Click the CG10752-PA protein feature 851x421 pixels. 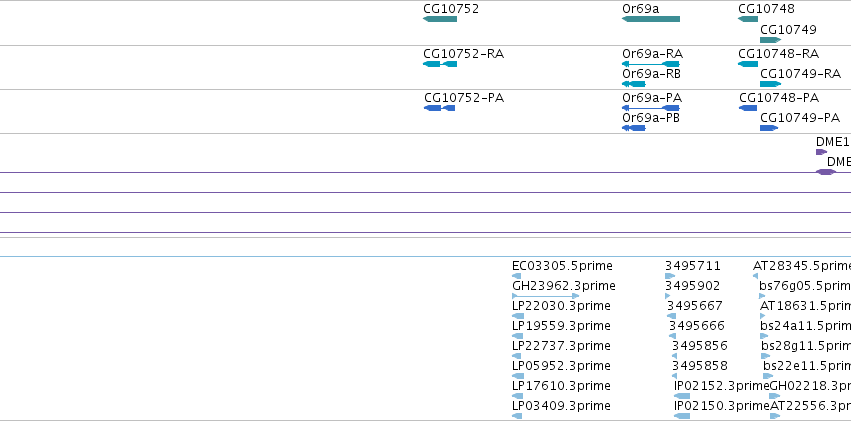pos(440,108)
